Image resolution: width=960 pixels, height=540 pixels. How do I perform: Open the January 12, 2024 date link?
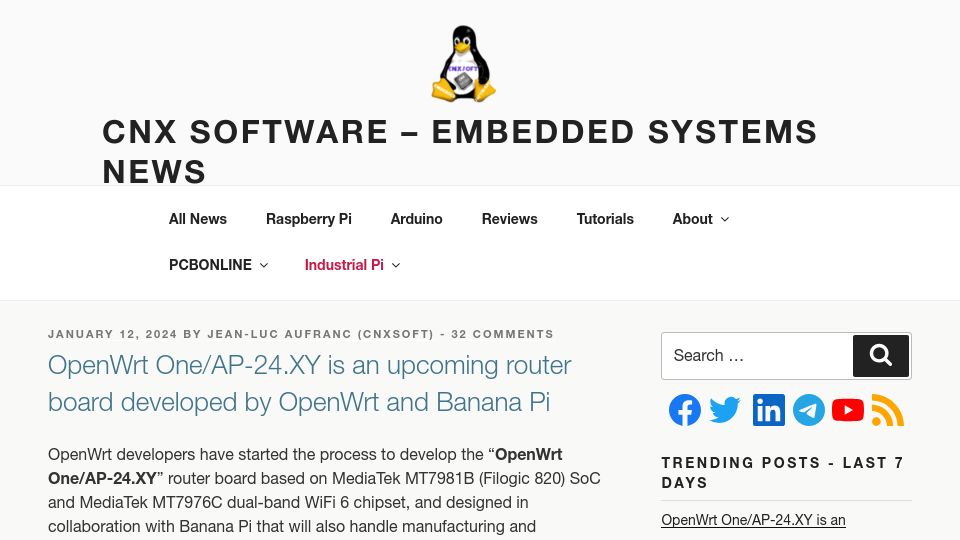[x=113, y=334]
